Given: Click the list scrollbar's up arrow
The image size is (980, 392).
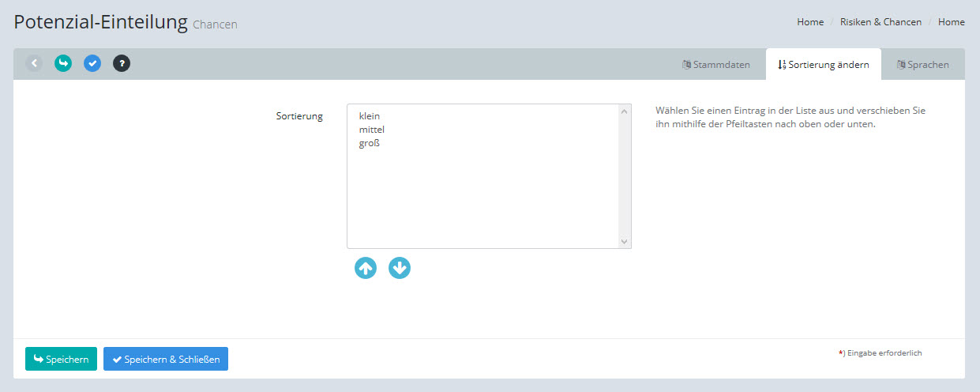Looking at the screenshot, I should click(x=624, y=111).
